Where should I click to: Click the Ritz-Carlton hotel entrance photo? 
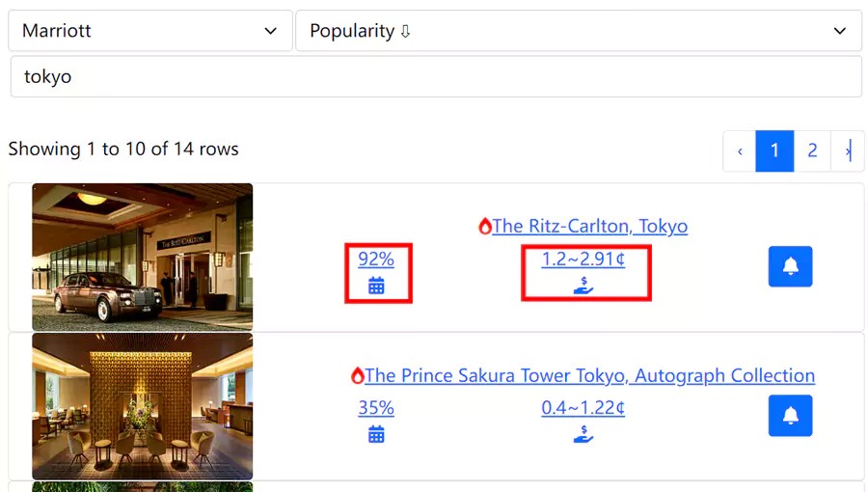click(143, 257)
